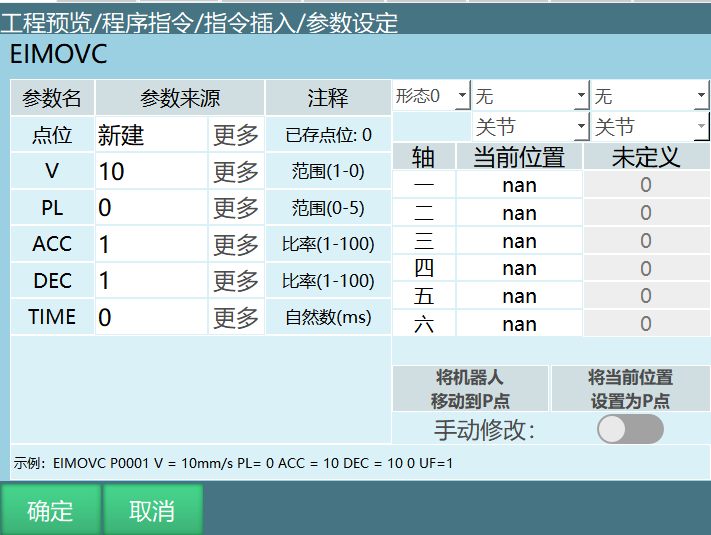The width and height of the screenshot is (711, 535).
Task: Cancel with the 取消 button
Action: click(152, 510)
